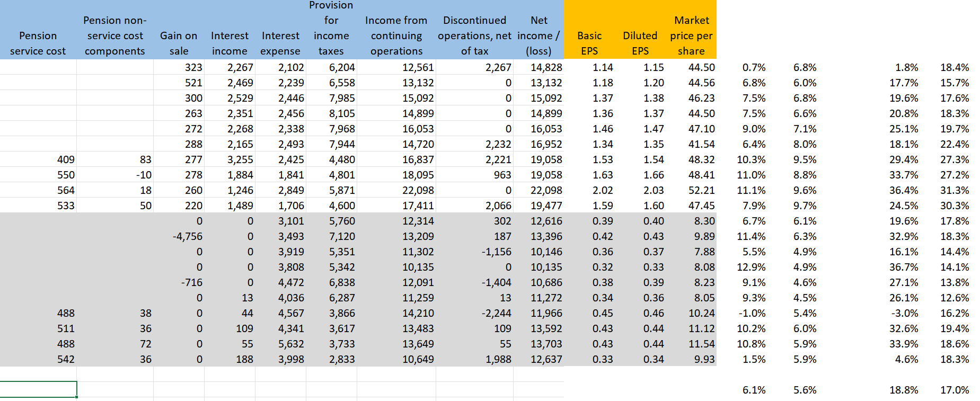Image resolution: width=980 pixels, height=401 pixels.
Task: Click gain on sale value 323
Action: click(x=193, y=67)
